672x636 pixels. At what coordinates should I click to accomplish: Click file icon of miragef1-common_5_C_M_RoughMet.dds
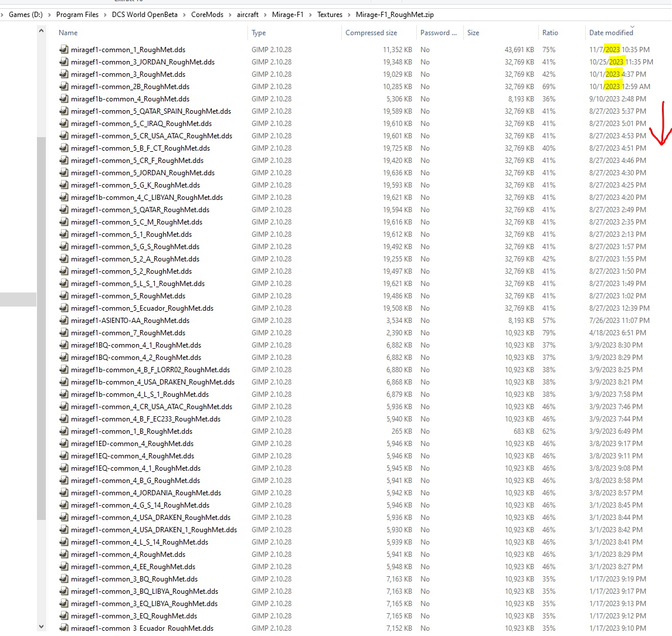coord(64,222)
